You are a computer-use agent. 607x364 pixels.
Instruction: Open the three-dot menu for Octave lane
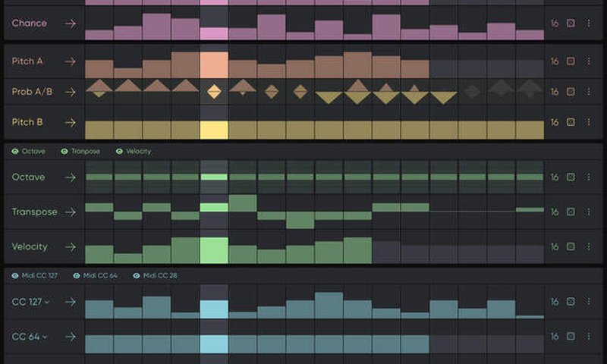click(x=588, y=177)
